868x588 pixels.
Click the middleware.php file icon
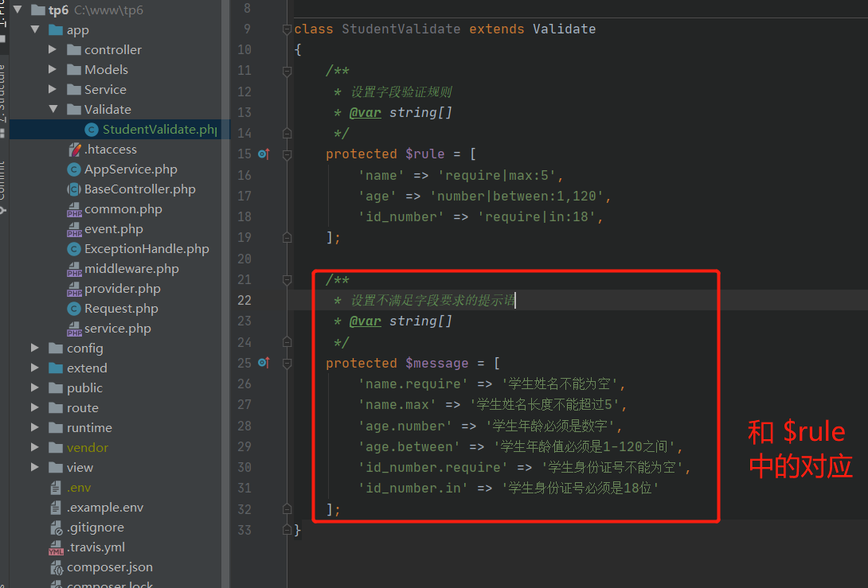pyautogui.click(x=74, y=270)
